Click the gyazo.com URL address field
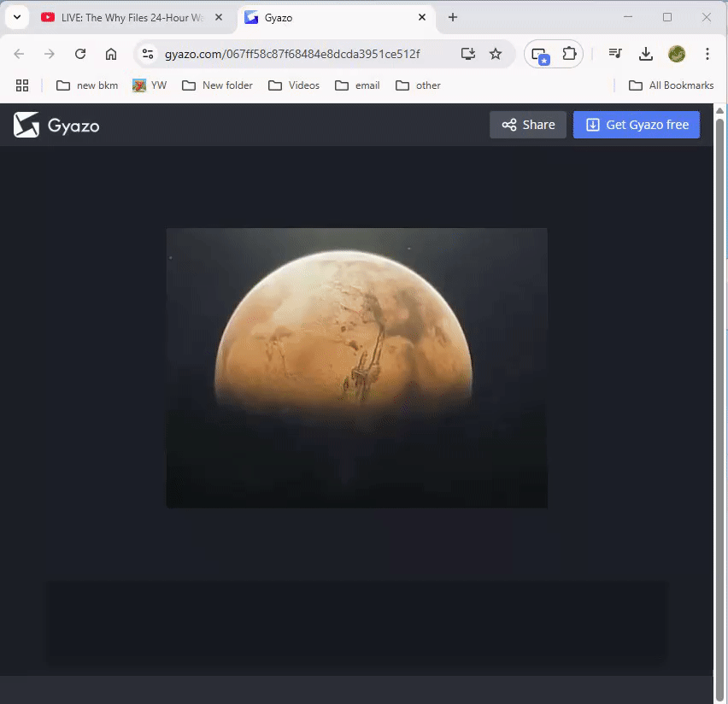The image size is (728, 704). coord(292,54)
